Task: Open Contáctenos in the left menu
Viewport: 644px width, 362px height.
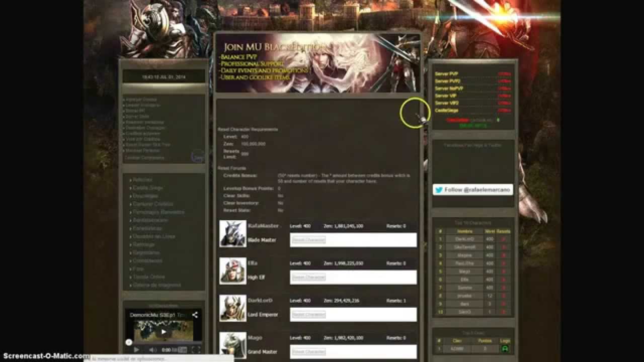Action: (147, 260)
